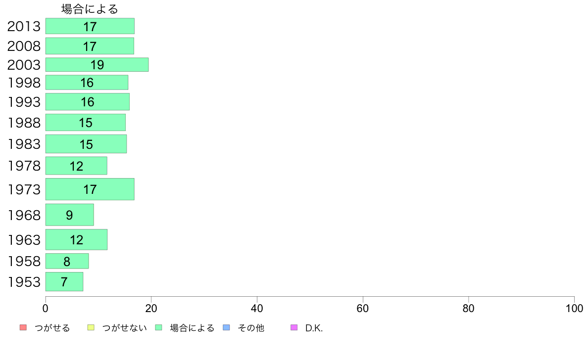Select the 2003 bar showing 19
This screenshot has height=364, width=588.
97,64
